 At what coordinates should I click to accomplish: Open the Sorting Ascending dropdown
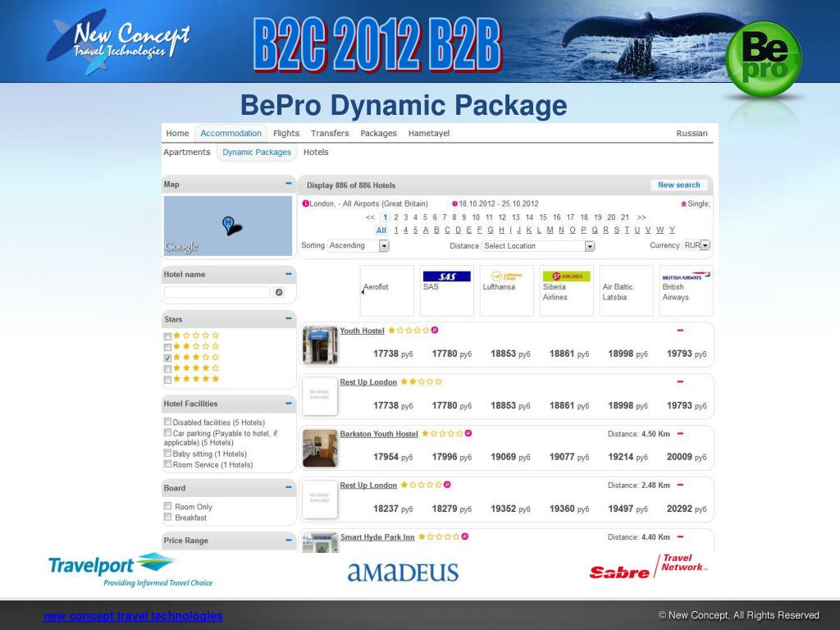358,245
